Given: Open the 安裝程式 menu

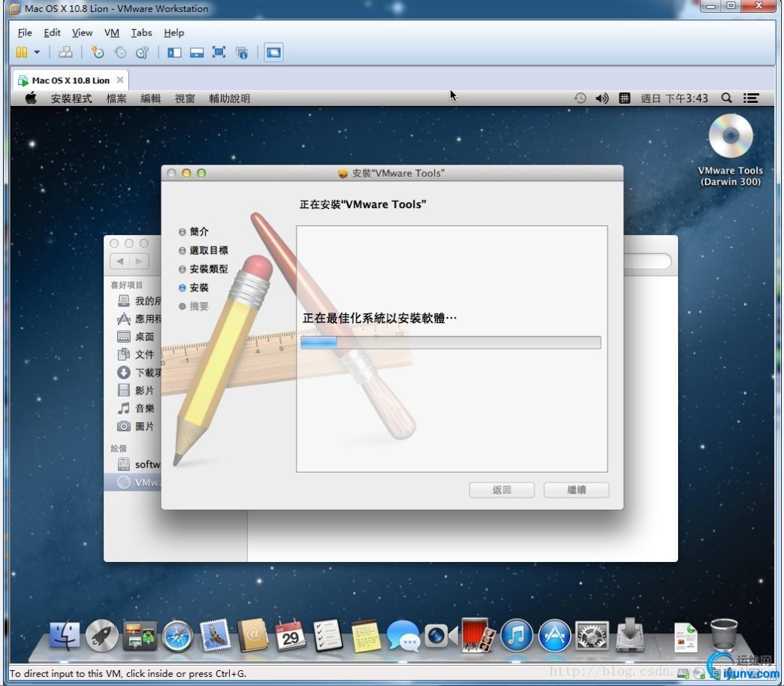Looking at the screenshot, I should tap(71, 98).
